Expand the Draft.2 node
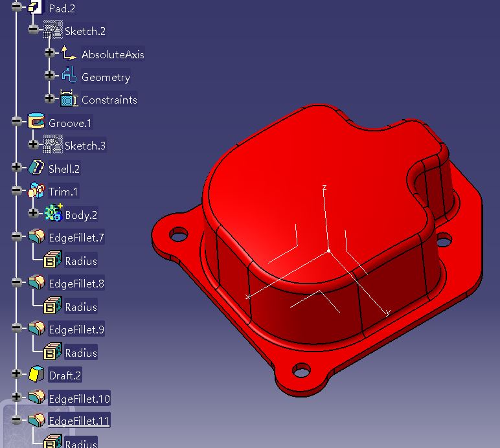 [x=17, y=374]
